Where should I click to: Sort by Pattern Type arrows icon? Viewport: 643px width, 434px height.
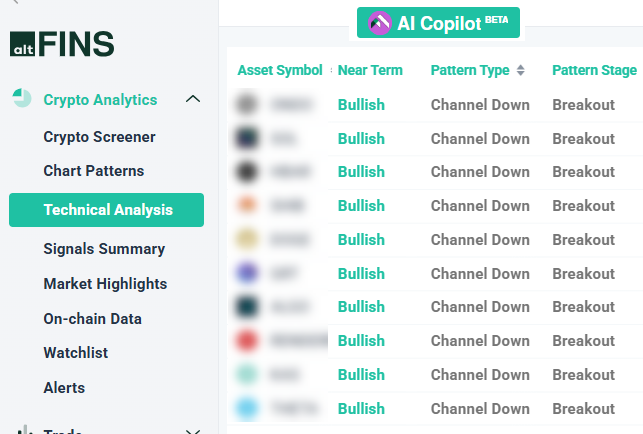pyautogui.click(x=520, y=70)
